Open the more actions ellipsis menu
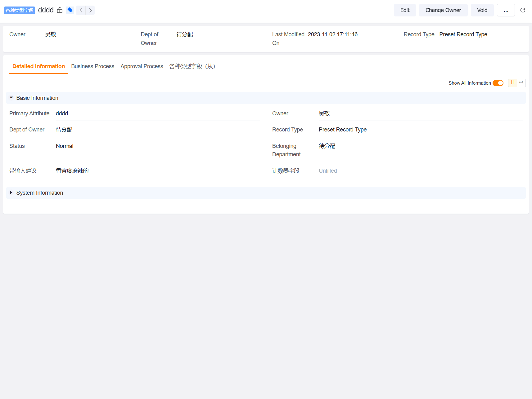 coord(506,10)
